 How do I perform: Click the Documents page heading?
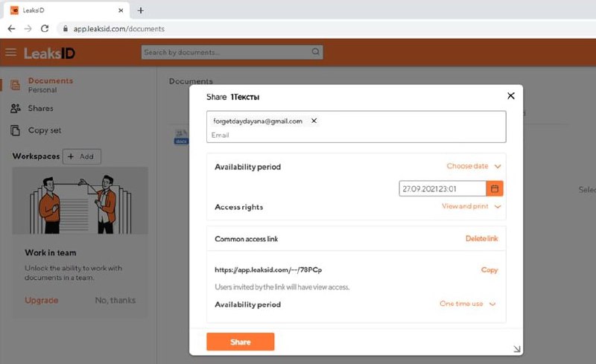tap(191, 81)
